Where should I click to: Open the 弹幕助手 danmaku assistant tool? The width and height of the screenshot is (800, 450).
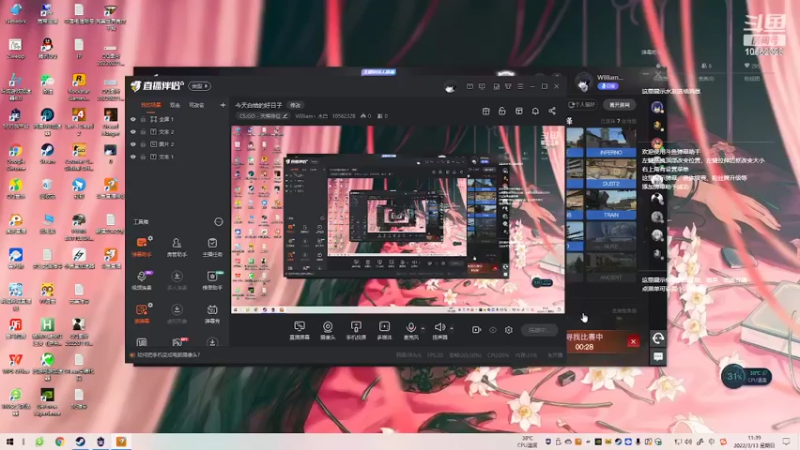click(142, 246)
